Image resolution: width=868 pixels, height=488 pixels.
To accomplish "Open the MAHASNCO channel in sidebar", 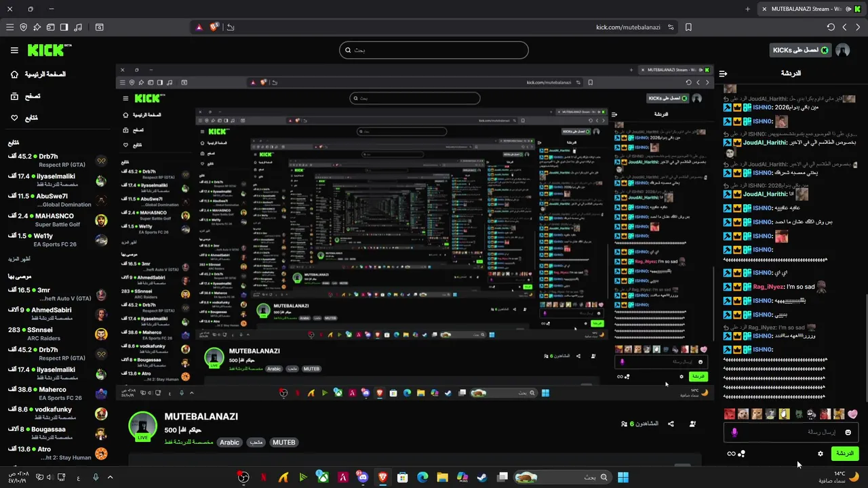I will [x=58, y=220].
